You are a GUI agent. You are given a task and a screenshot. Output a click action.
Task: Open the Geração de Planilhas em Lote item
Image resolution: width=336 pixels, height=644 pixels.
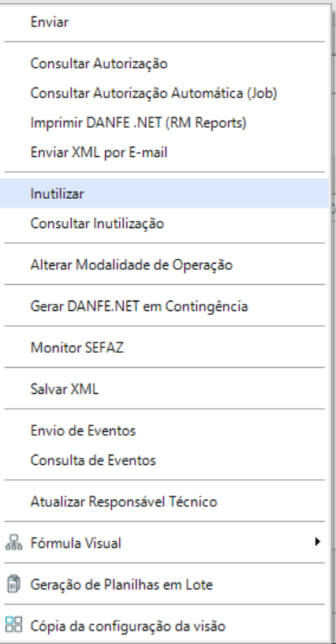[165, 585]
